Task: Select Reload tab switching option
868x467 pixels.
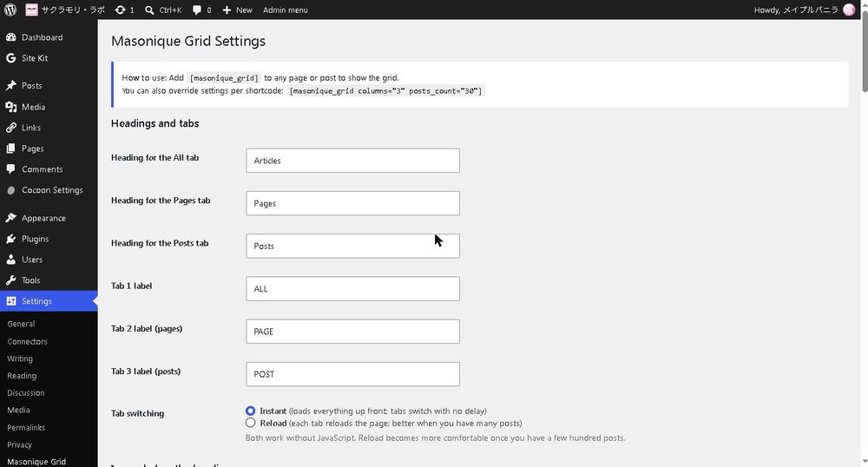Action: [250, 423]
